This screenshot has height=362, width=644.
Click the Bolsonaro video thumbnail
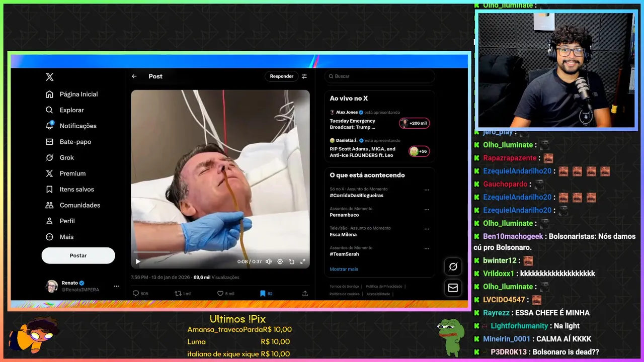click(x=220, y=179)
